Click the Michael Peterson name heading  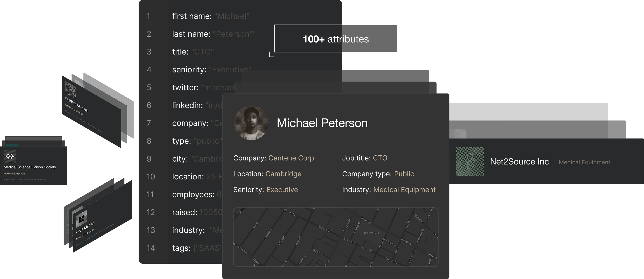pos(322,123)
